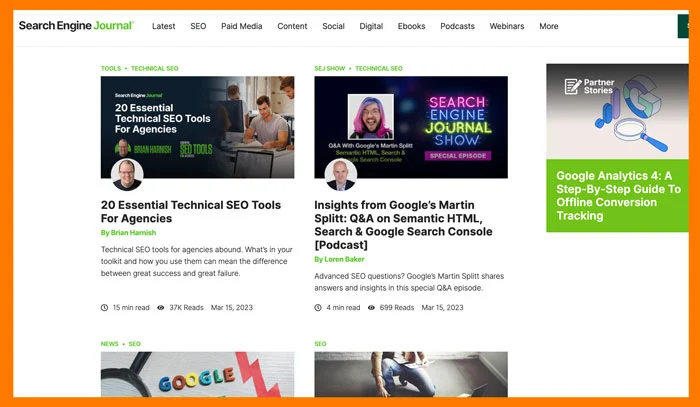Click TECHNICAL SEO tag above Martin Splitt article
The height and width of the screenshot is (407, 700).
[x=379, y=68]
